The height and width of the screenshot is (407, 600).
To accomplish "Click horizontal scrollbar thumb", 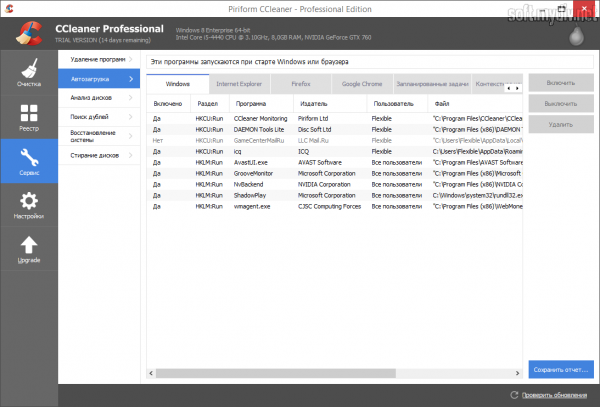I will click(276, 373).
